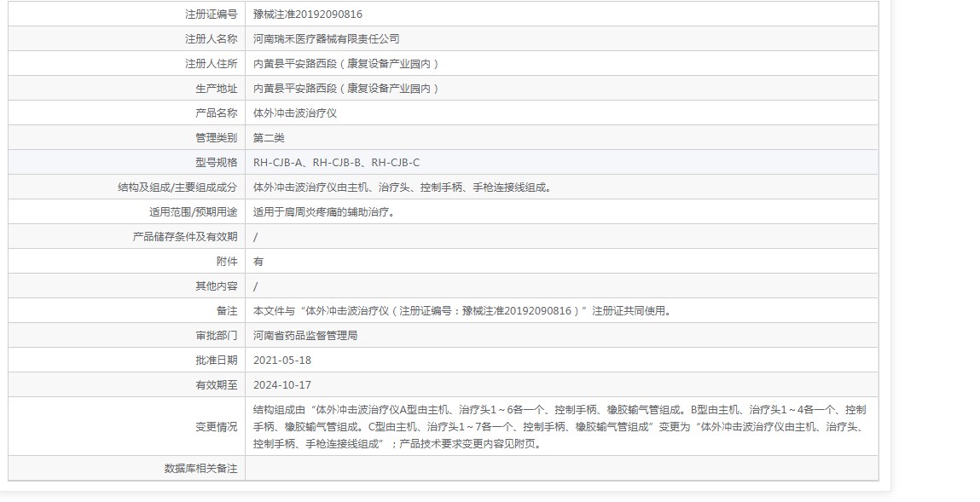Click the 适用范围/预期用途 label
The width and height of the screenshot is (980, 502).
click(x=193, y=212)
